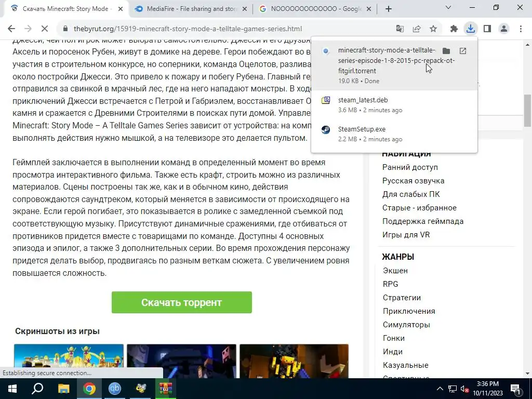Open a new browser tab

point(389,9)
